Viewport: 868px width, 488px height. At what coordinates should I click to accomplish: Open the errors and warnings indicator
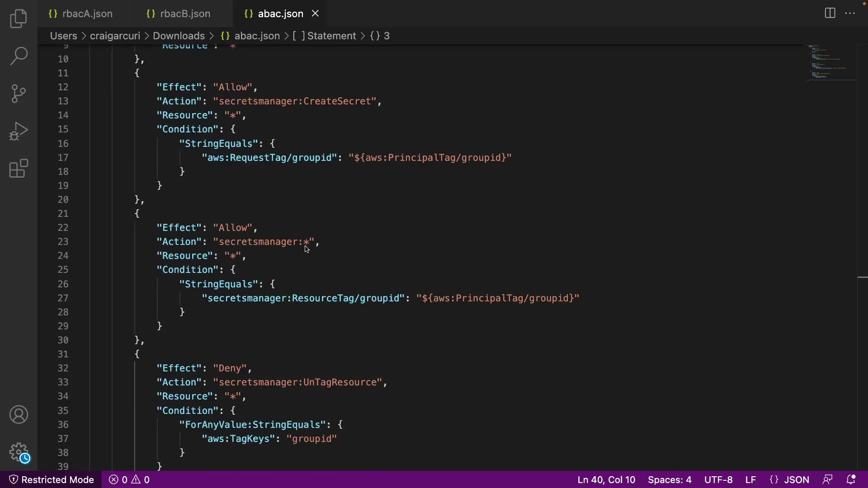(129, 479)
